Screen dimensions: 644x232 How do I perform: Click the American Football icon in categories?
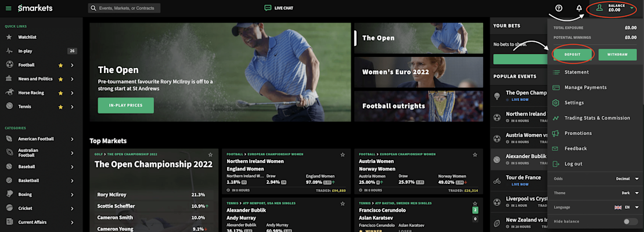click(x=9, y=139)
